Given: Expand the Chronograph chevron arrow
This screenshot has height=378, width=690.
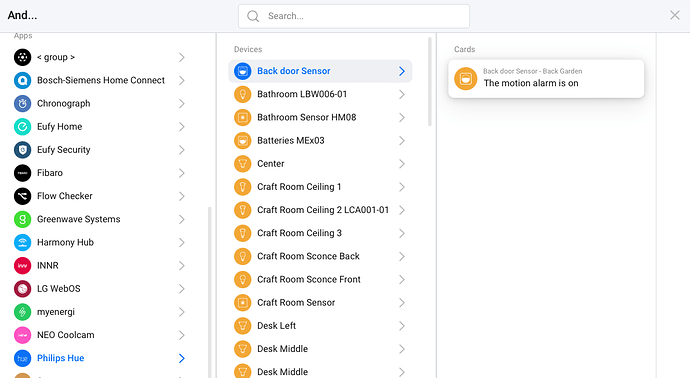Looking at the screenshot, I should click(x=182, y=103).
